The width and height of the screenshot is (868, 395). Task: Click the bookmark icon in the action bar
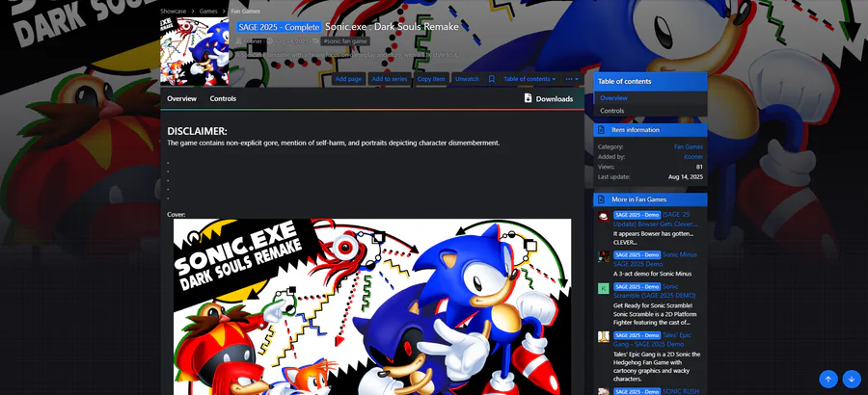click(491, 79)
